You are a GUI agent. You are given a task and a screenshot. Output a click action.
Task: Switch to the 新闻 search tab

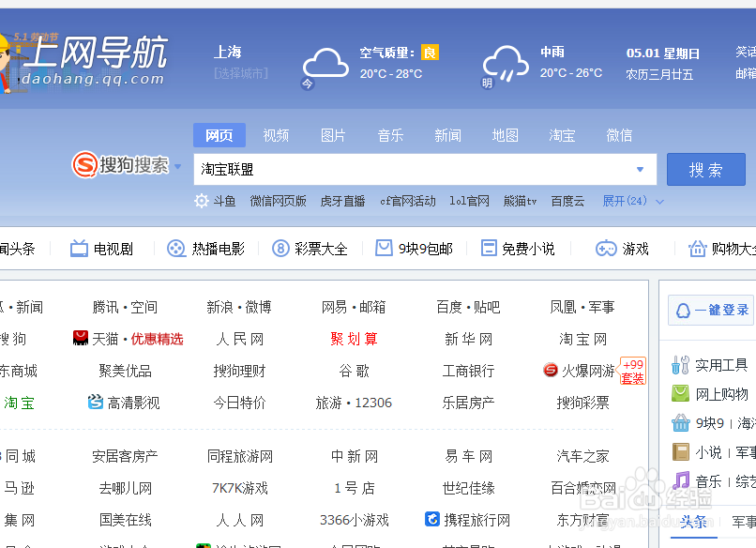[x=448, y=135]
